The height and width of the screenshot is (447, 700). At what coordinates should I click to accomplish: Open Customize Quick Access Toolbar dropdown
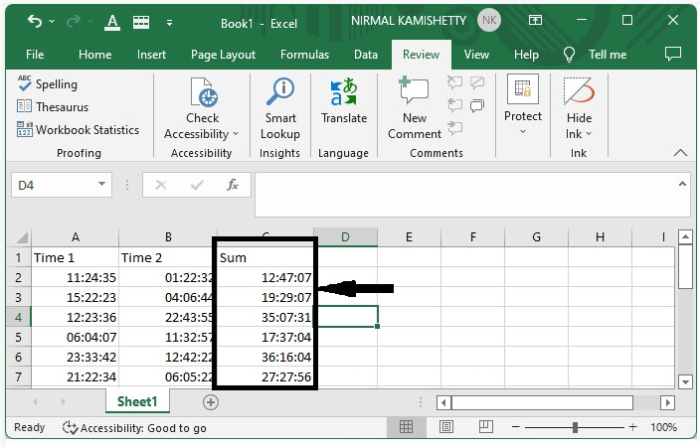tap(169, 22)
